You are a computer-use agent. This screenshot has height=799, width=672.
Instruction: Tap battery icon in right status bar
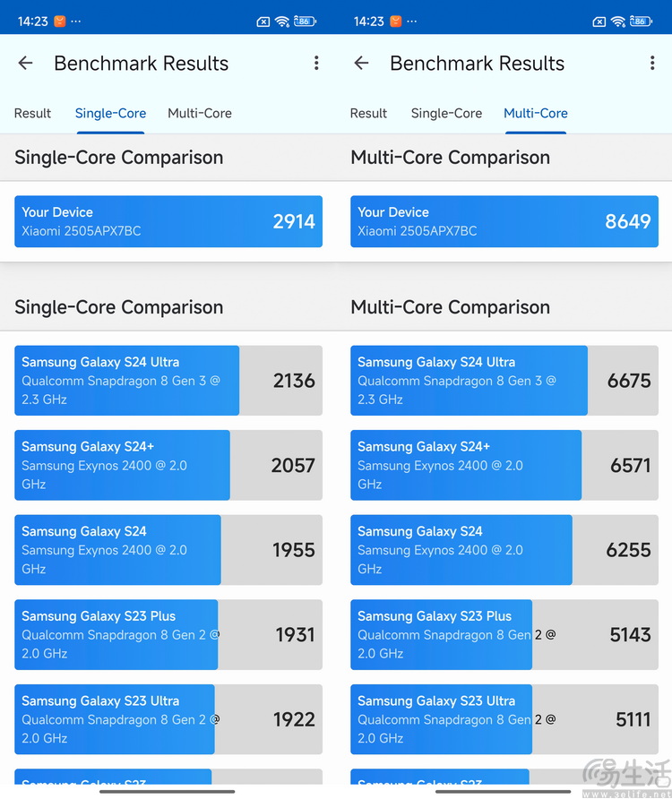(x=641, y=21)
